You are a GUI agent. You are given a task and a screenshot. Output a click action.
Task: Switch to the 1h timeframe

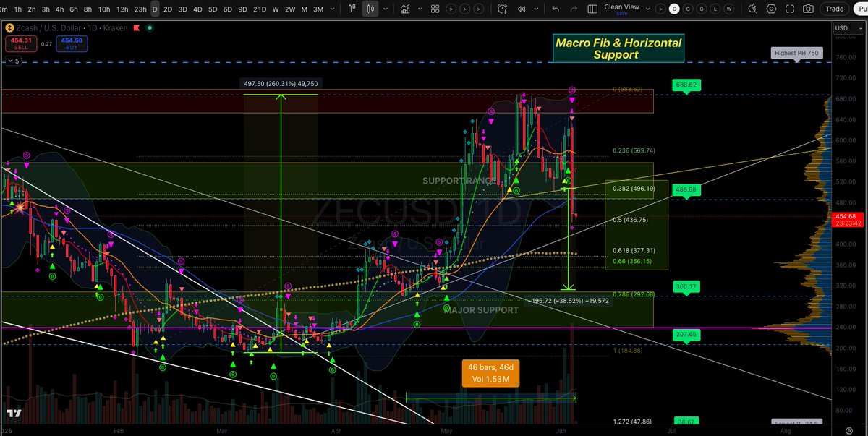click(17, 9)
